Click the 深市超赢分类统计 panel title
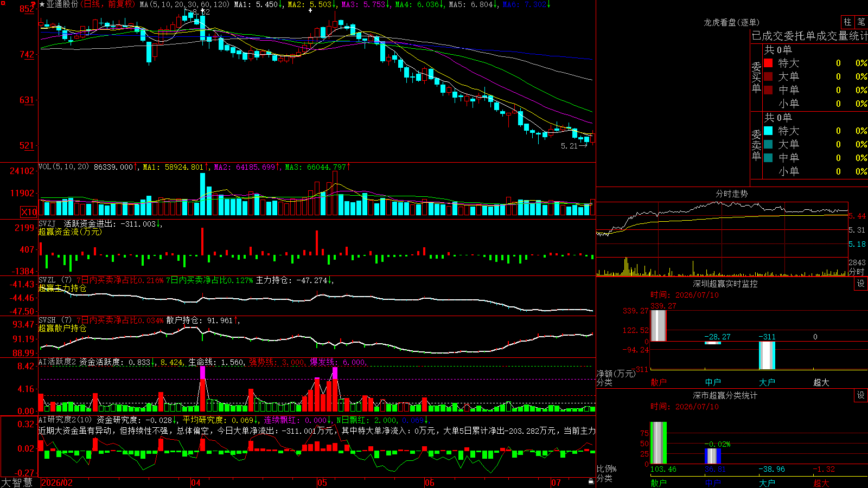The height and width of the screenshot is (488, 868). 725,395
